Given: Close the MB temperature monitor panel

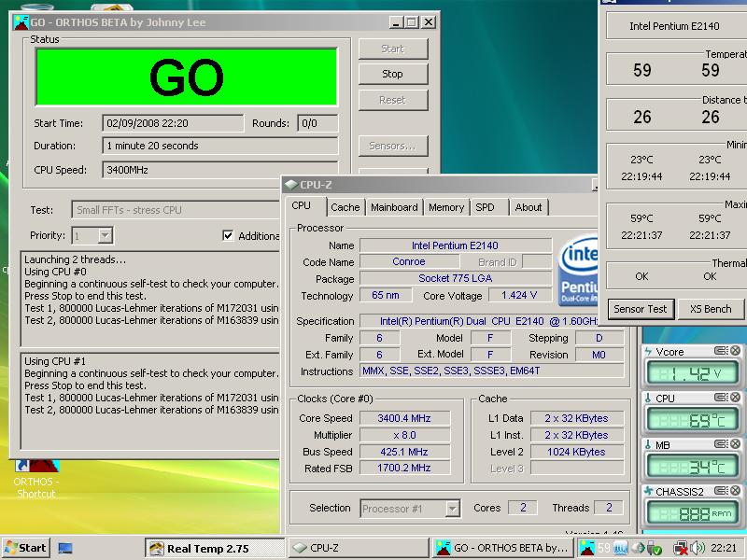Looking at the screenshot, I should 735,444.
